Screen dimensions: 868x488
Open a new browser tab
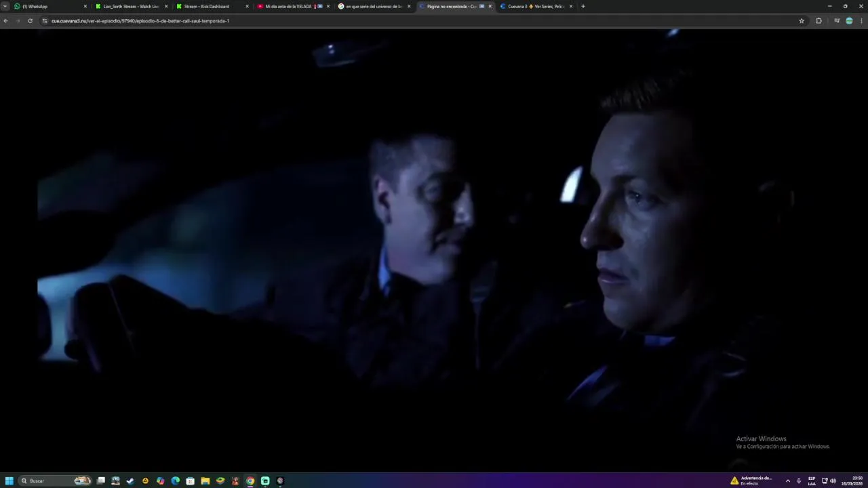(x=583, y=6)
